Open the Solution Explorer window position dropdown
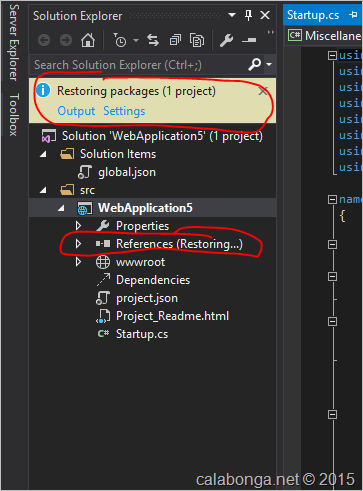 coord(232,15)
